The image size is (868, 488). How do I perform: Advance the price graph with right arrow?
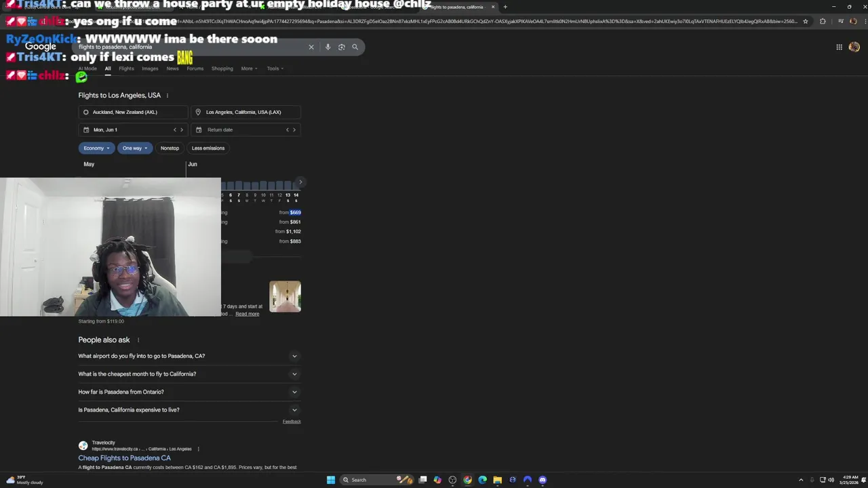pos(300,182)
